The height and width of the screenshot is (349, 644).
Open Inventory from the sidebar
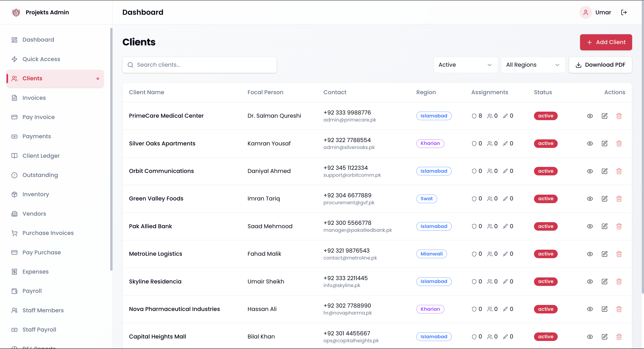click(x=55, y=194)
